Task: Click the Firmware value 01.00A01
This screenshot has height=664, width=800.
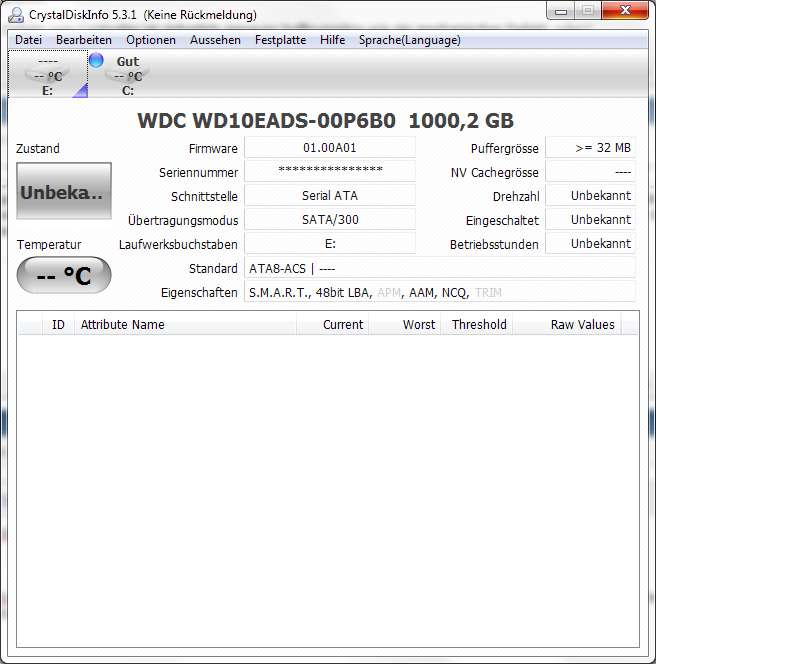Action: point(330,147)
